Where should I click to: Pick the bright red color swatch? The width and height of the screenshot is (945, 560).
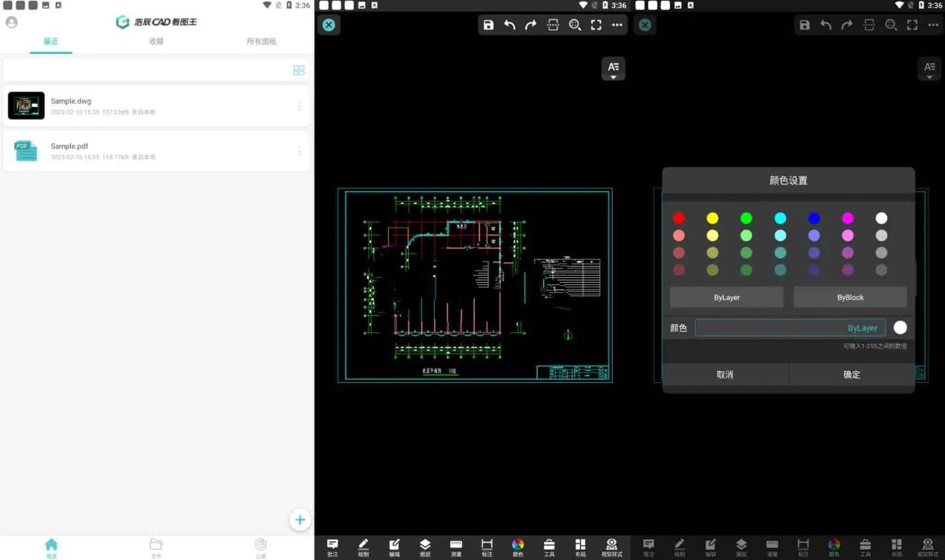click(679, 218)
